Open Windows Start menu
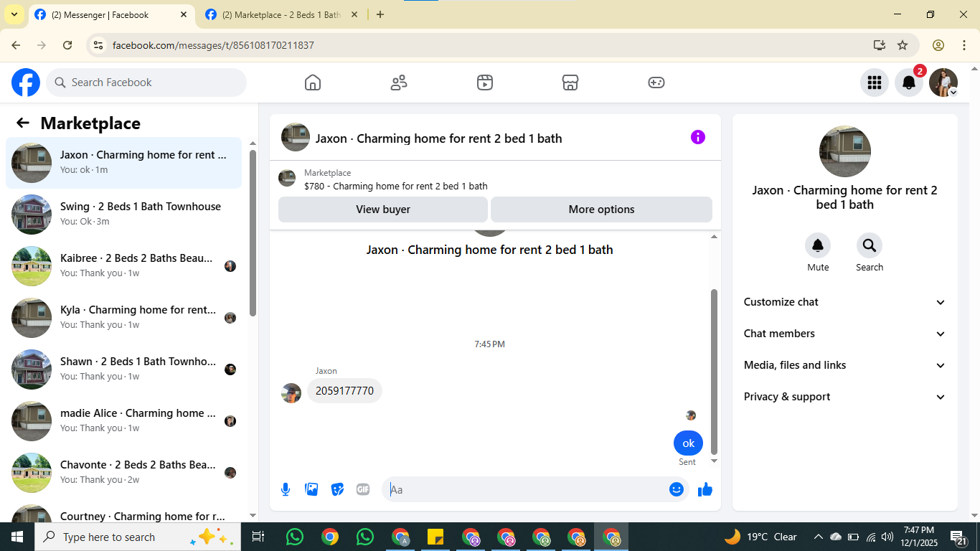This screenshot has height=551, width=980. coord(17,537)
